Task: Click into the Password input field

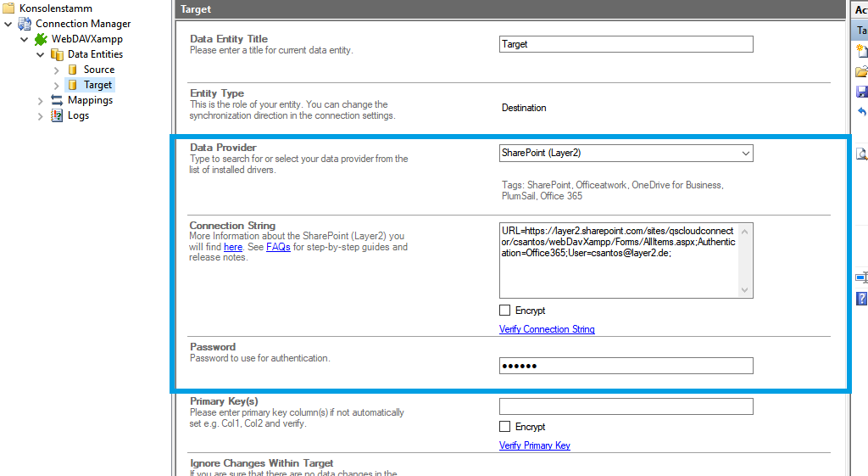Action: (x=626, y=366)
